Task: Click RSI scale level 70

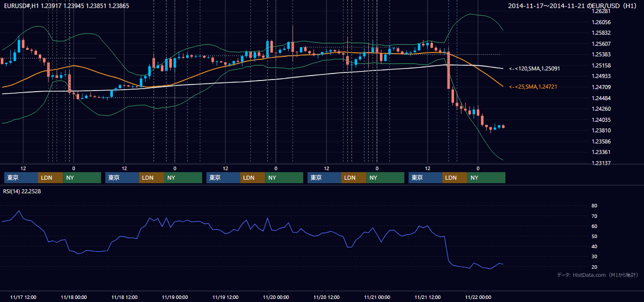Action: [x=594, y=216]
